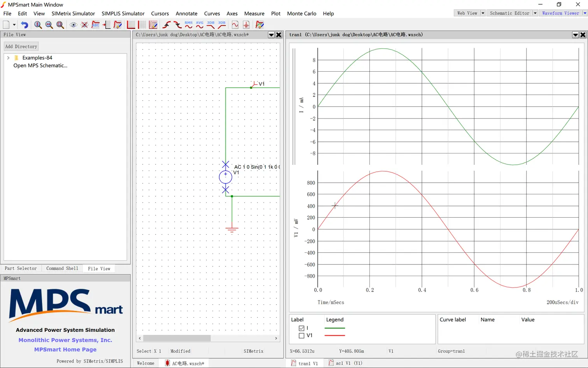
Task: Click the Undo arrow in the toolbar
Action: click(24, 25)
